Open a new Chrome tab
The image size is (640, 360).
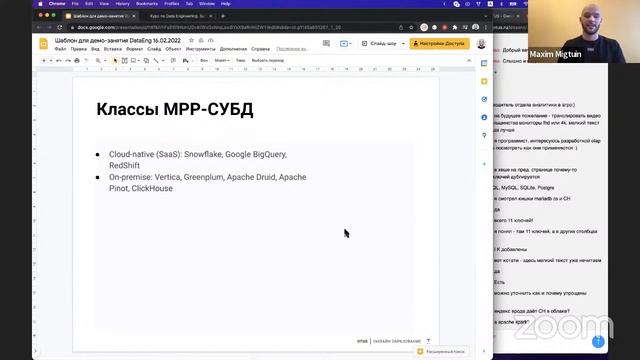(223, 16)
